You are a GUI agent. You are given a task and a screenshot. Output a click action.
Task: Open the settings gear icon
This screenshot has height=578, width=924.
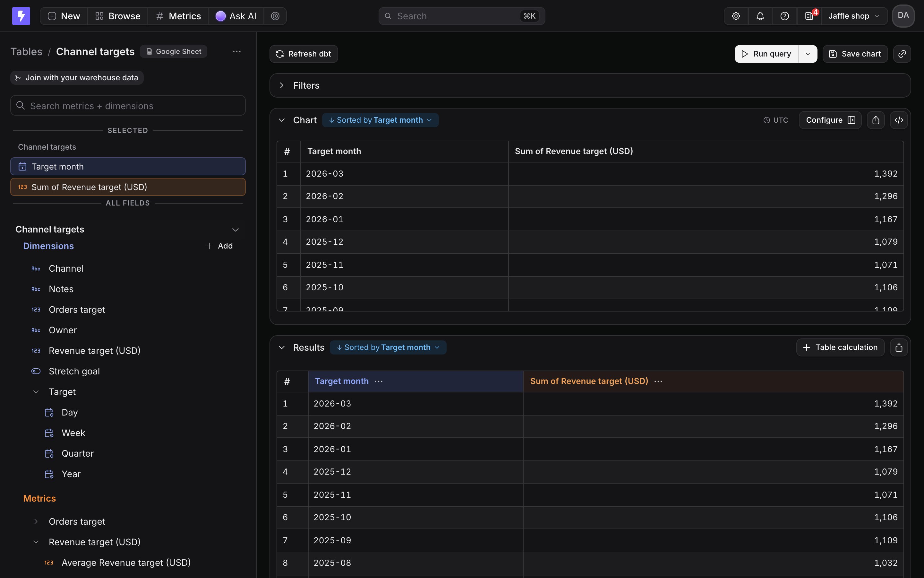click(736, 16)
